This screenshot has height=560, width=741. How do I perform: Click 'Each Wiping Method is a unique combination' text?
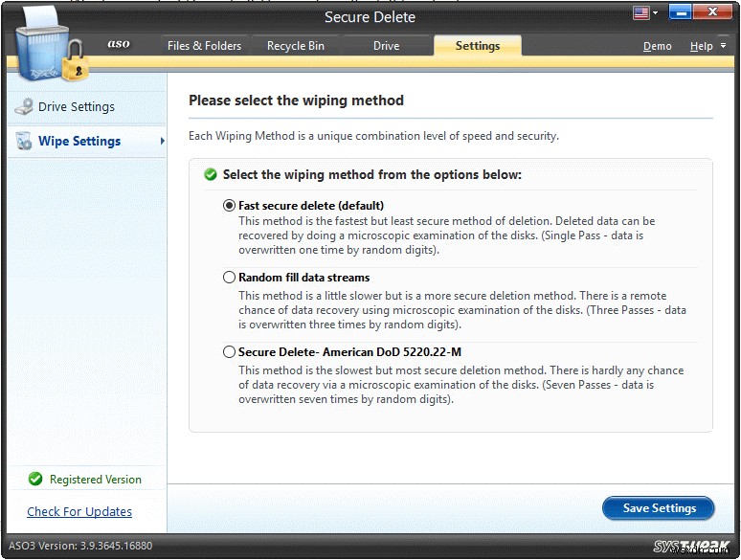(373, 136)
